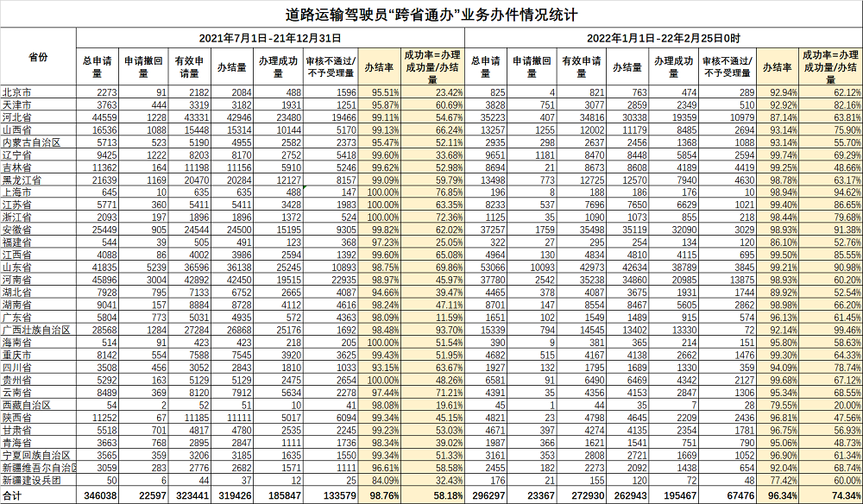Image resolution: width=863 pixels, height=504 pixels.
Task: Click the 2022 period "有效申请量" column header
Action: [582, 66]
